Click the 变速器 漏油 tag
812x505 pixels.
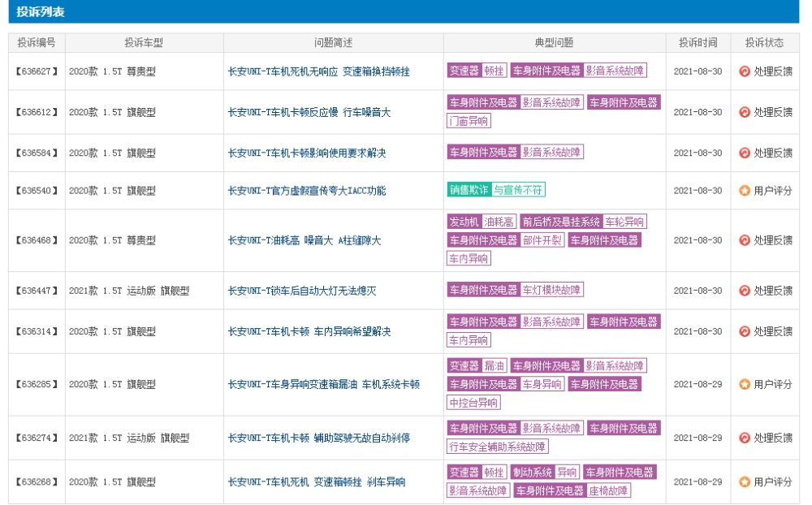coord(477,365)
